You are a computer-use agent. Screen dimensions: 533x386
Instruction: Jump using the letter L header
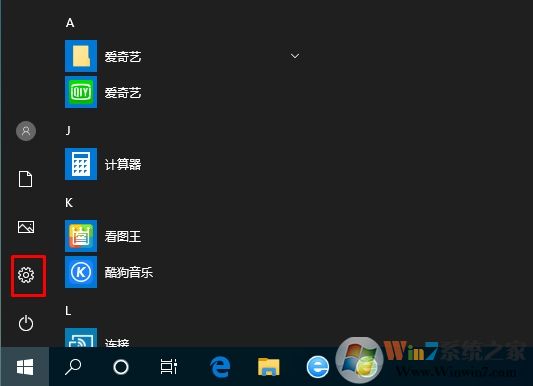pos(68,311)
